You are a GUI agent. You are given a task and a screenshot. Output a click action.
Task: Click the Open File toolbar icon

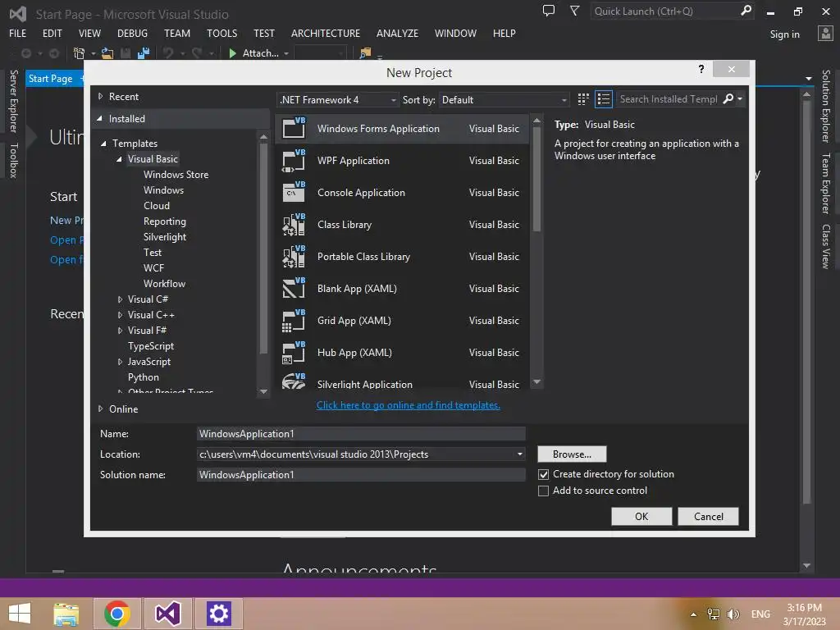click(107, 53)
